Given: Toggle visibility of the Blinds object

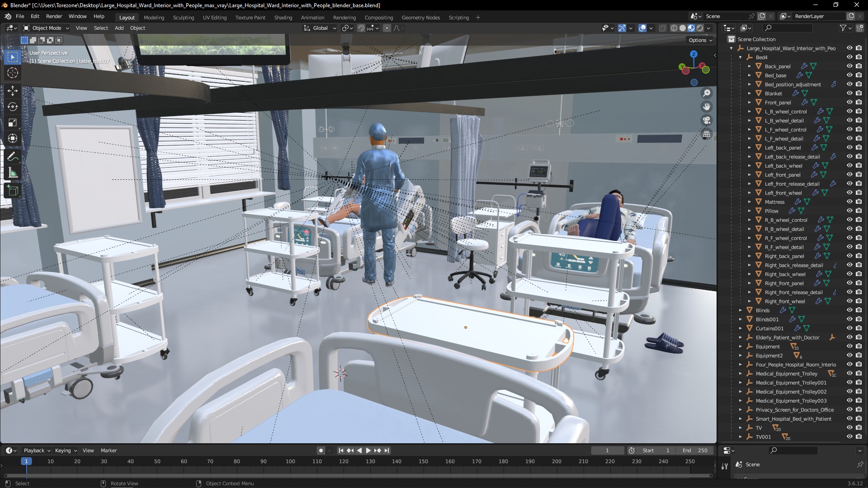Looking at the screenshot, I should click(849, 310).
